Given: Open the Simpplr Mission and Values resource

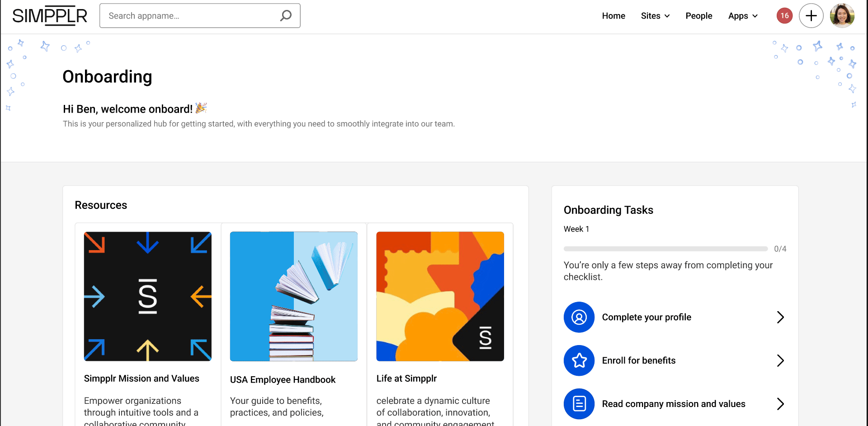Looking at the screenshot, I should coord(142,378).
